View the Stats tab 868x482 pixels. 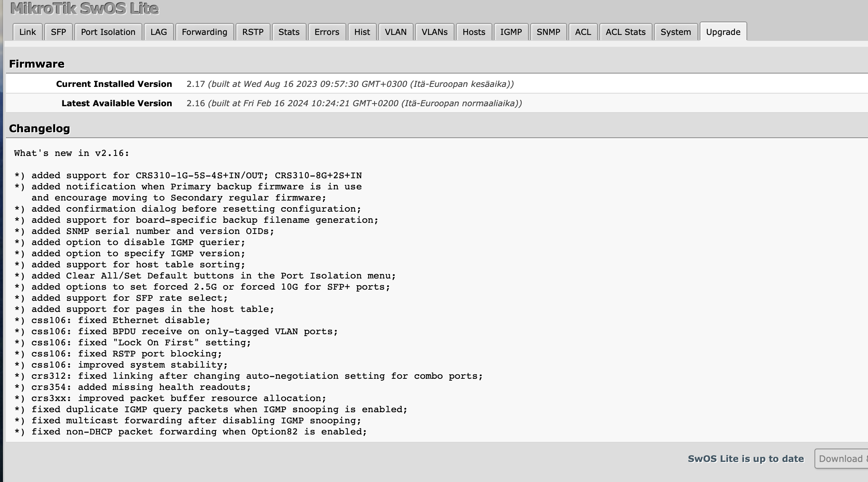(x=289, y=32)
